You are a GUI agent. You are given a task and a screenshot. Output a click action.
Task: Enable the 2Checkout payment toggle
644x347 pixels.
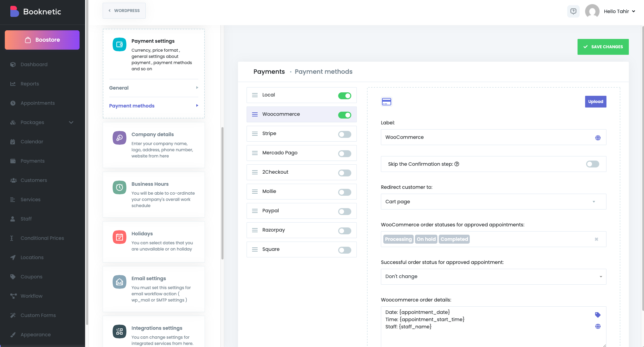coord(345,173)
